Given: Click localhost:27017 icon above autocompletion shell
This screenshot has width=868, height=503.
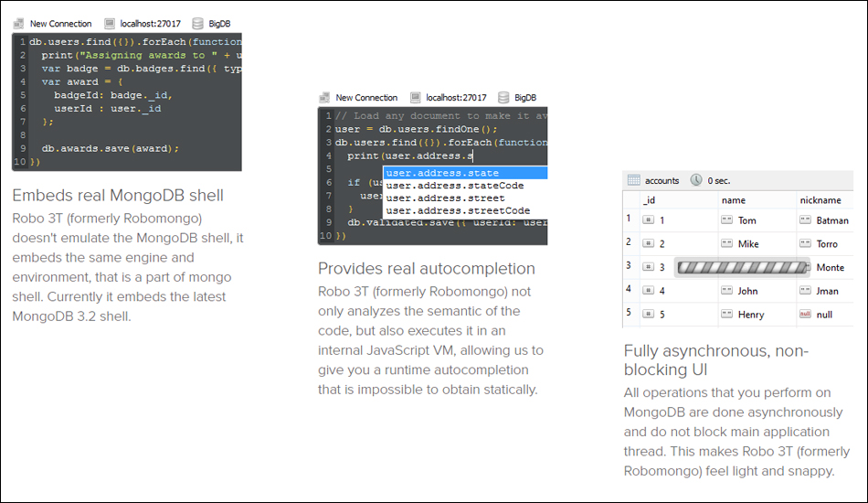Looking at the screenshot, I should click(x=415, y=98).
